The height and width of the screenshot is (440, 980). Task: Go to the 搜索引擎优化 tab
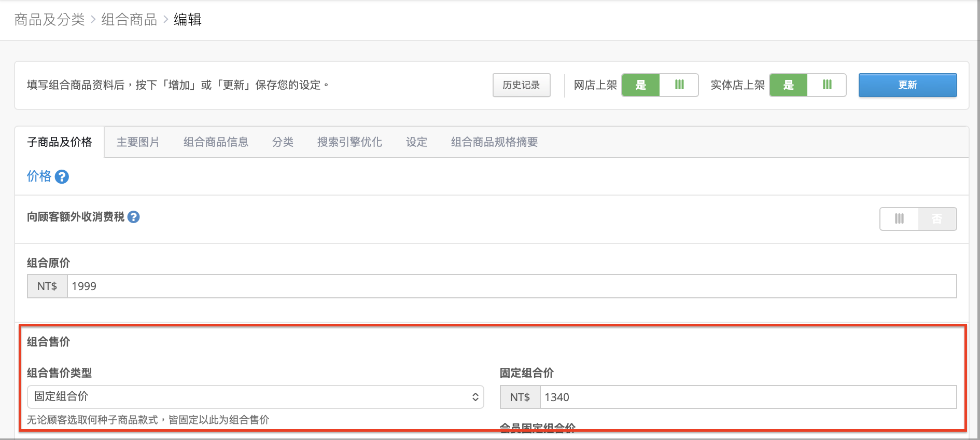(349, 142)
